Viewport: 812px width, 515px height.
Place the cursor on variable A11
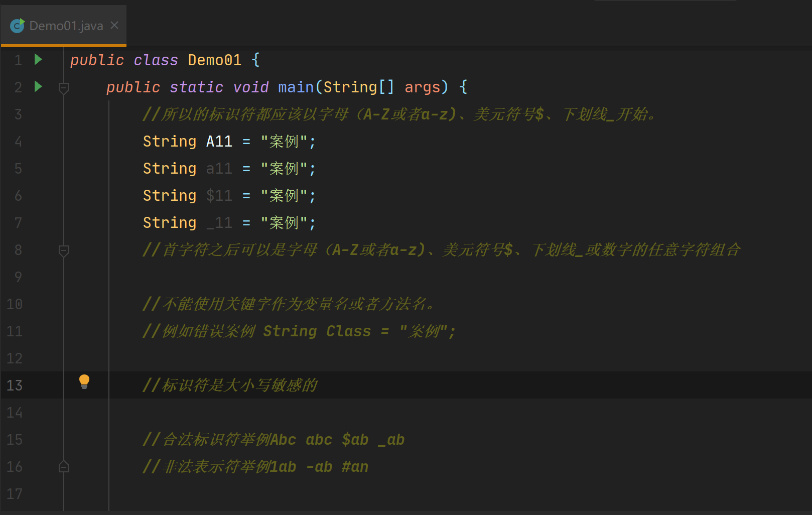coord(219,142)
